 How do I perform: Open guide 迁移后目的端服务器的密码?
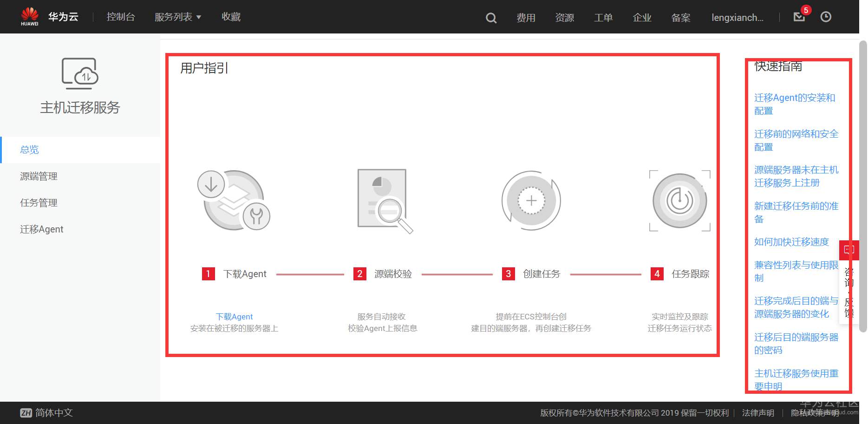(x=796, y=344)
